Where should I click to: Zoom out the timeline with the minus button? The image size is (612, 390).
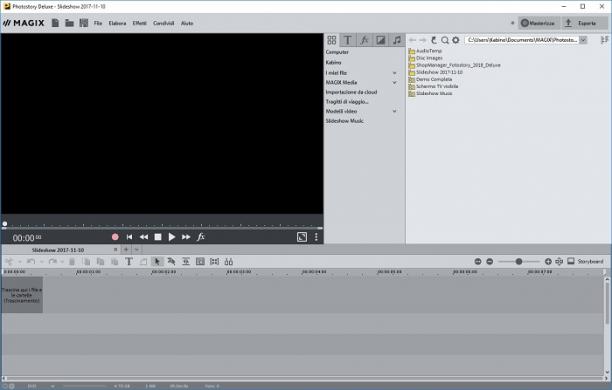pos(489,262)
